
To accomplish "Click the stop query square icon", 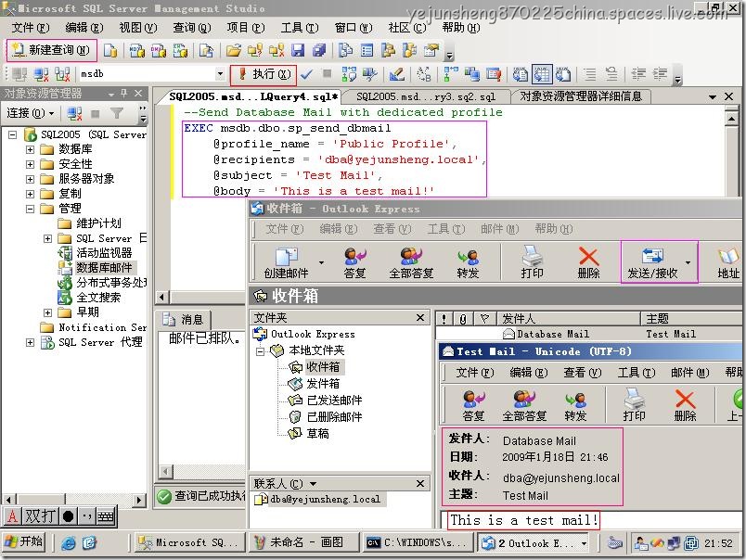I will pyautogui.click(x=327, y=73).
